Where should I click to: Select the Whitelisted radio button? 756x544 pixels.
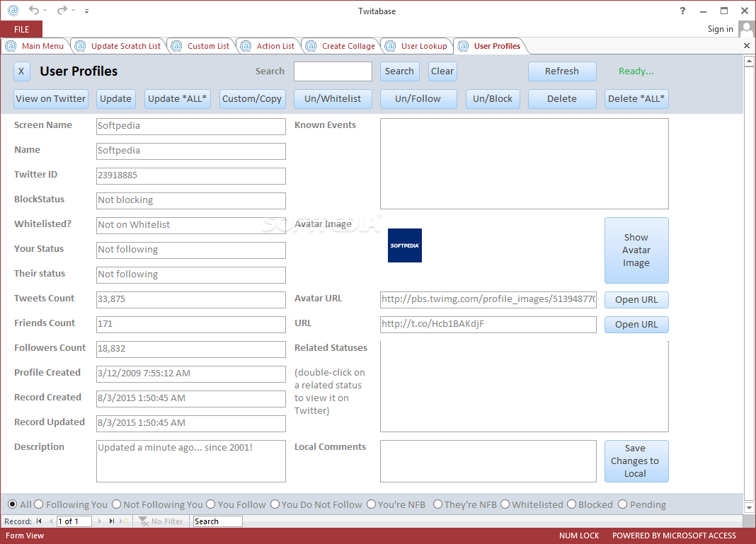coord(505,504)
